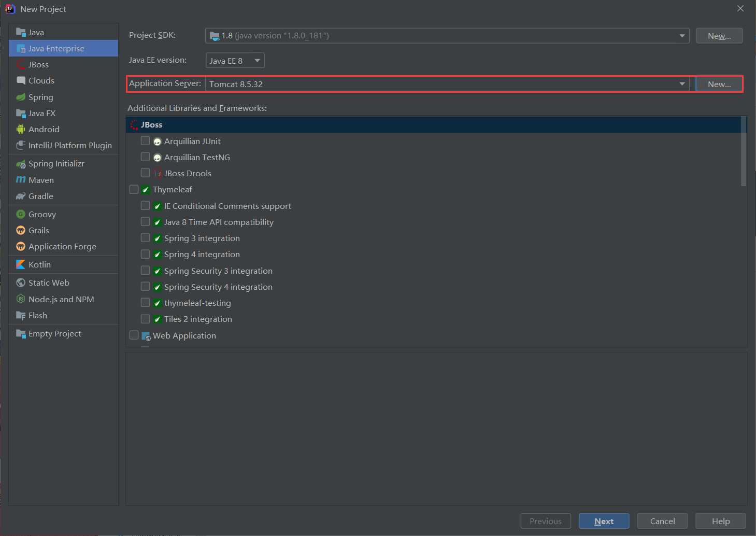
Task: Select the JBoss header row in frameworks list
Action: point(433,124)
